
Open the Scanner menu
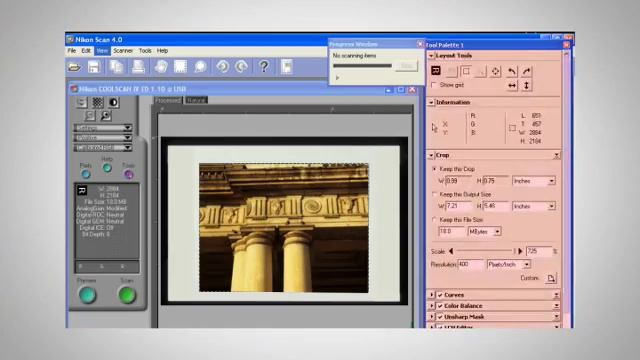123,51
